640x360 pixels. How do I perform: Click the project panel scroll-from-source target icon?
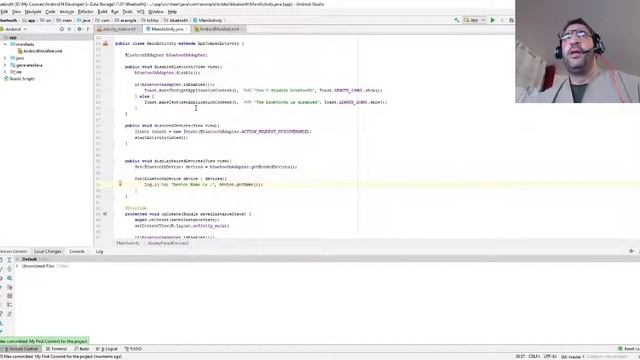(62, 29)
